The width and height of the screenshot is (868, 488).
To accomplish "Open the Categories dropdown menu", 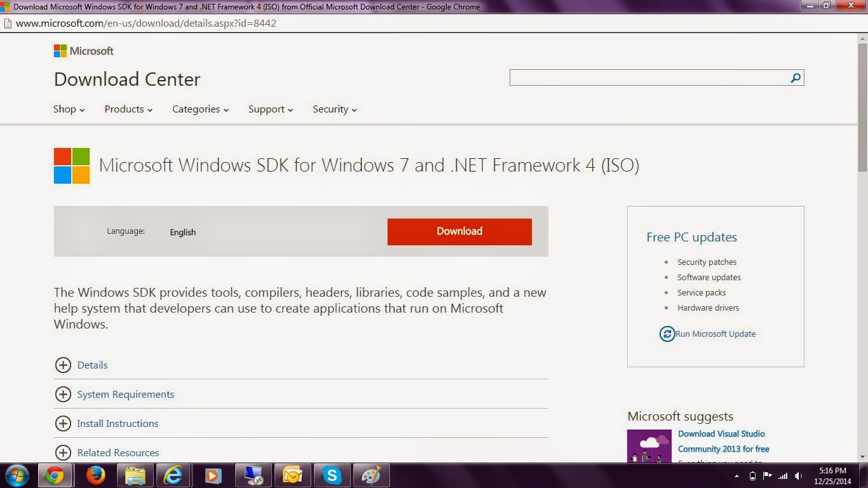I will pyautogui.click(x=200, y=109).
